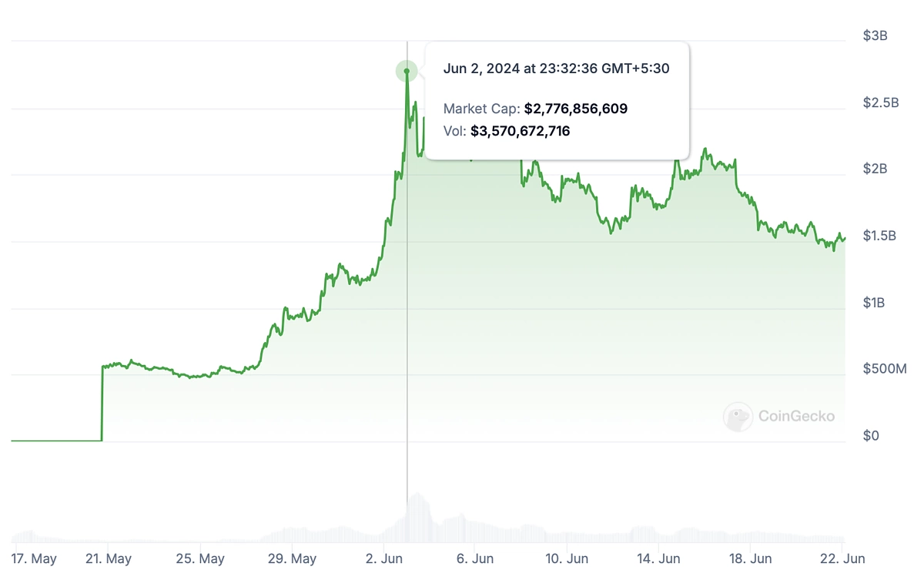924x580 pixels.
Task: Click the 6. Jun date label
Action: tap(475, 558)
